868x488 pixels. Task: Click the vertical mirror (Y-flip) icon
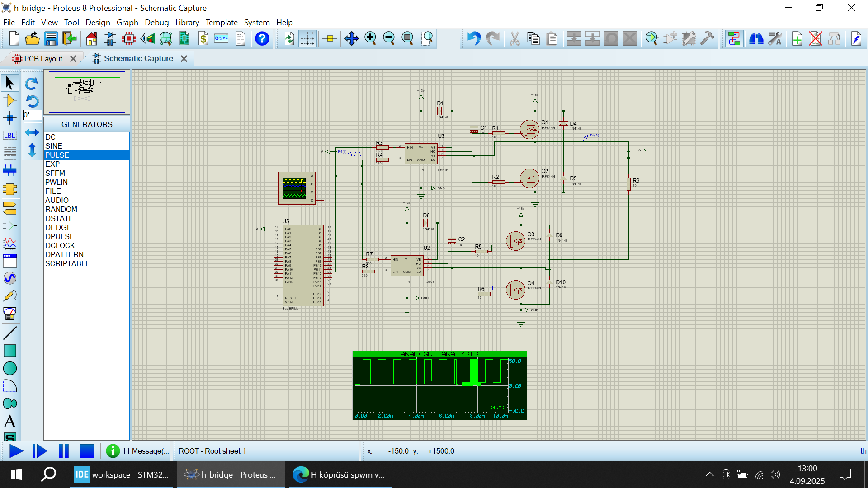click(32, 150)
